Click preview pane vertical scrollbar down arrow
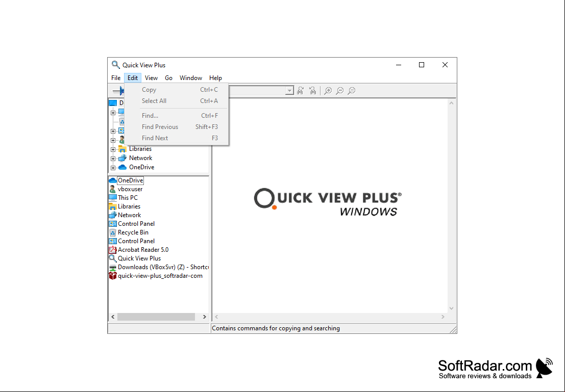The height and width of the screenshot is (392, 565). click(x=452, y=308)
